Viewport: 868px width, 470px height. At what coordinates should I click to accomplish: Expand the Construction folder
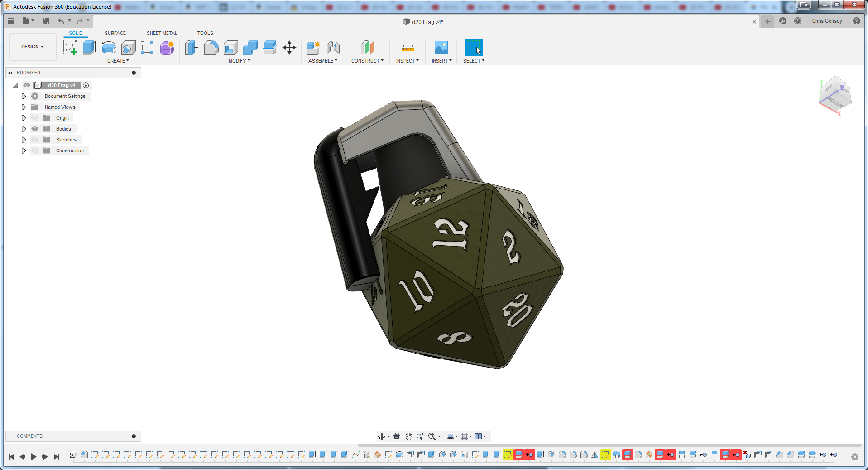(x=24, y=150)
